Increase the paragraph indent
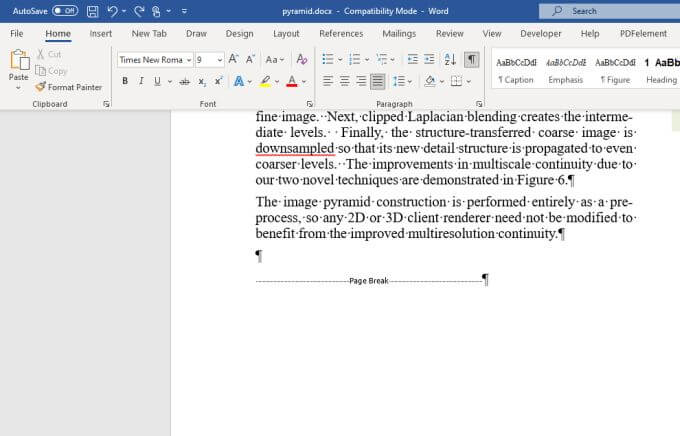The image size is (680, 436). pyautogui.click(x=429, y=60)
